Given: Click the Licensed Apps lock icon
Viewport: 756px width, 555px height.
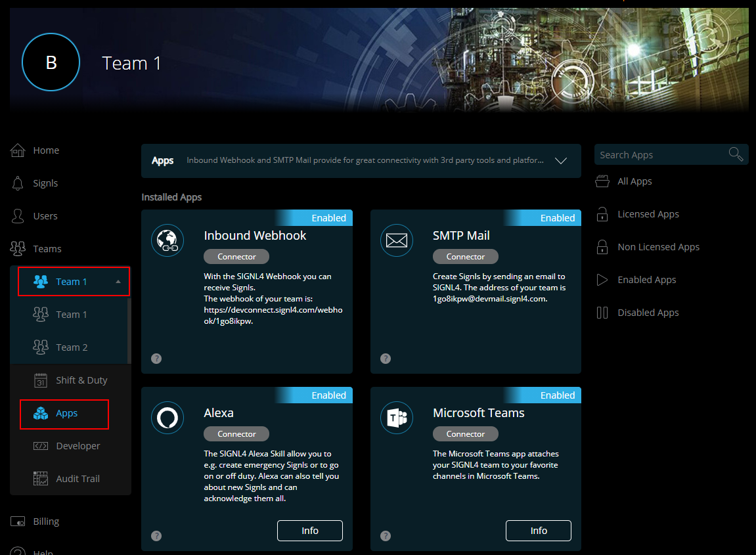Looking at the screenshot, I should click(x=602, y=214).
